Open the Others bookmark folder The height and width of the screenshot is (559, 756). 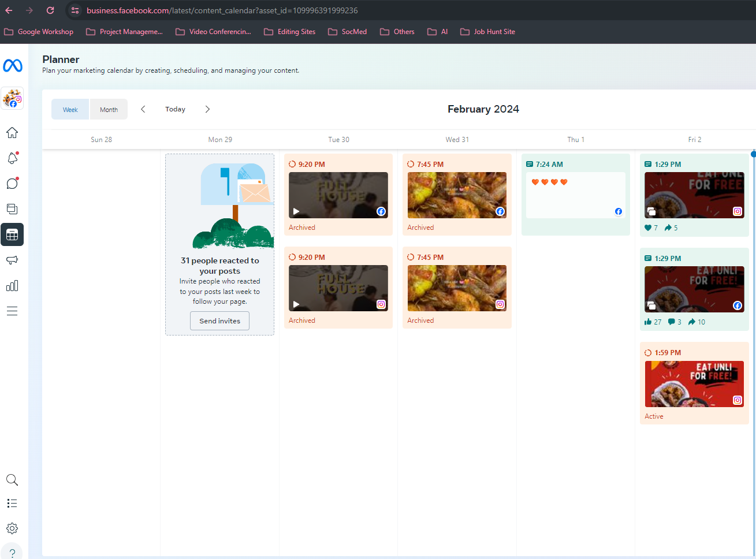[397, 32]
